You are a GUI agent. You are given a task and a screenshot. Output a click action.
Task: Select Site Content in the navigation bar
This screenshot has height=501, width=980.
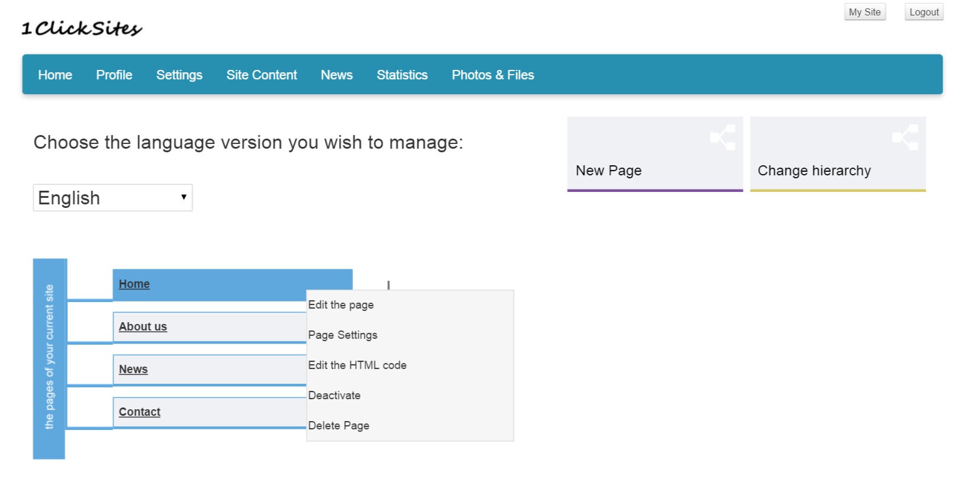262,75
